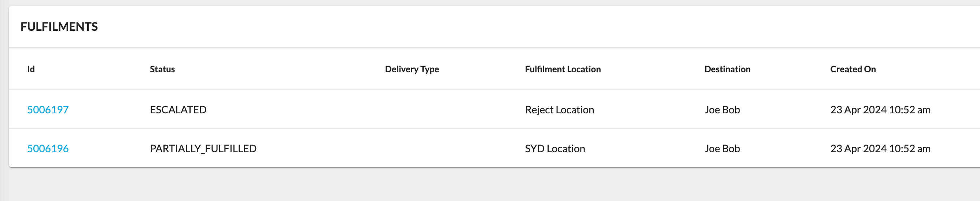Click created date in the PARTIALLY_FULFILLED row
This screenshot has width=980, height=201.
click(880, 149)
